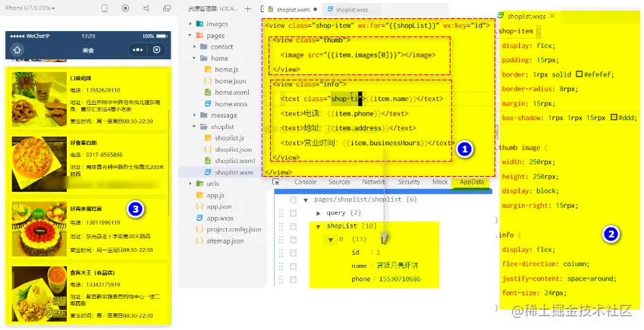Expand the message folder
Screen dimensions: 644x330
(x=195, y=115)
